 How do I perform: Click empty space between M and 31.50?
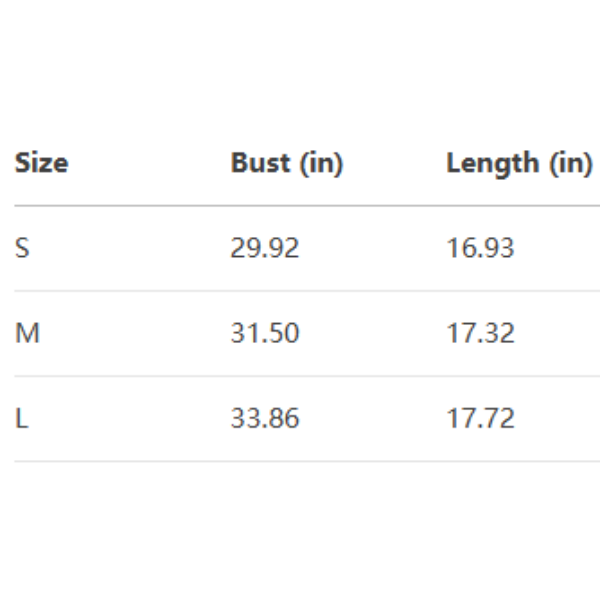135,333
